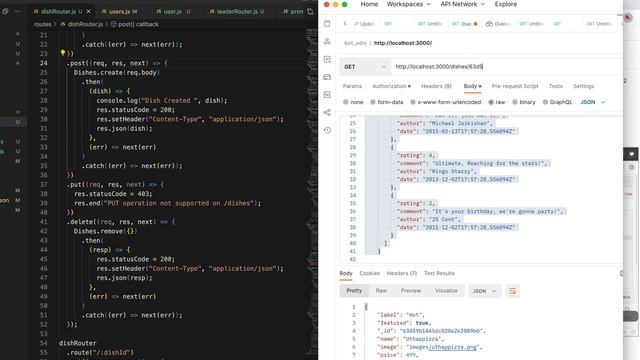640x360 pixels.
Task: Click dishRouter.js in breadcrumb path
Action: tap(82, 24)
